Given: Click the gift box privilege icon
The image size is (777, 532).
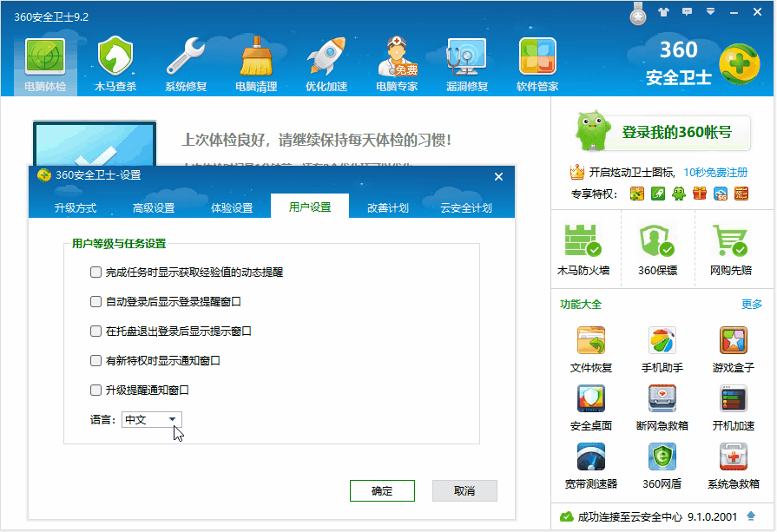Looking at the screenshot, I should tap(699, 194).
